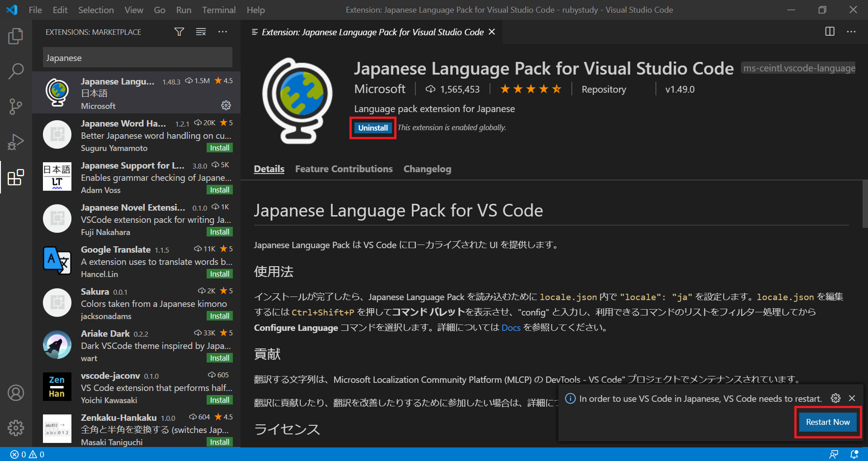
Task: Open editor More Actions ellipsis menu
Action: (851, 32)
